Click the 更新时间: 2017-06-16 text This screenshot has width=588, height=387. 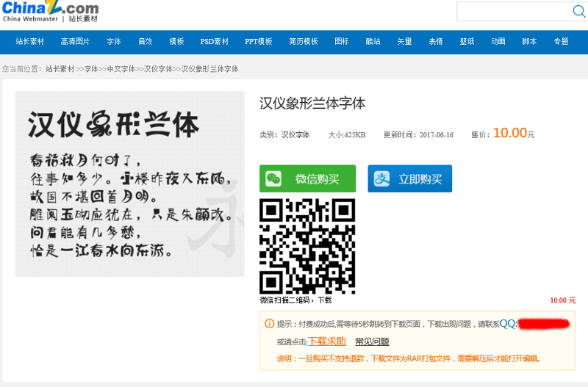coord(418,135)
